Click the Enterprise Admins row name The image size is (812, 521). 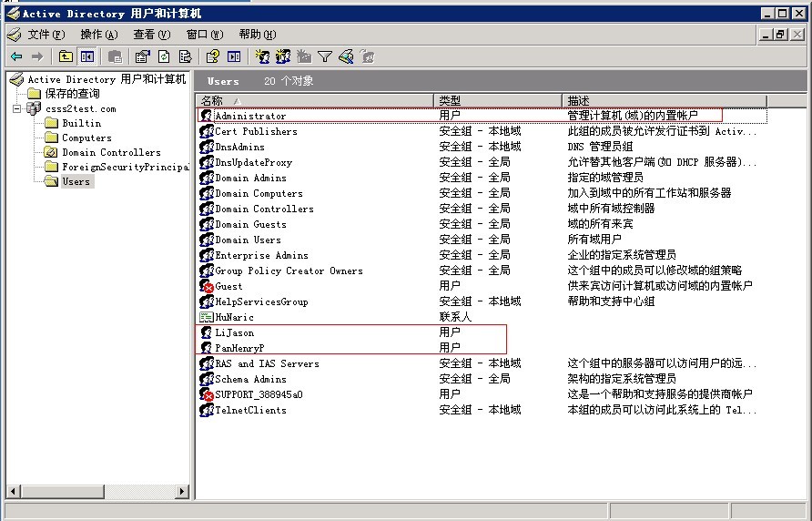click(x=261, y=256)
